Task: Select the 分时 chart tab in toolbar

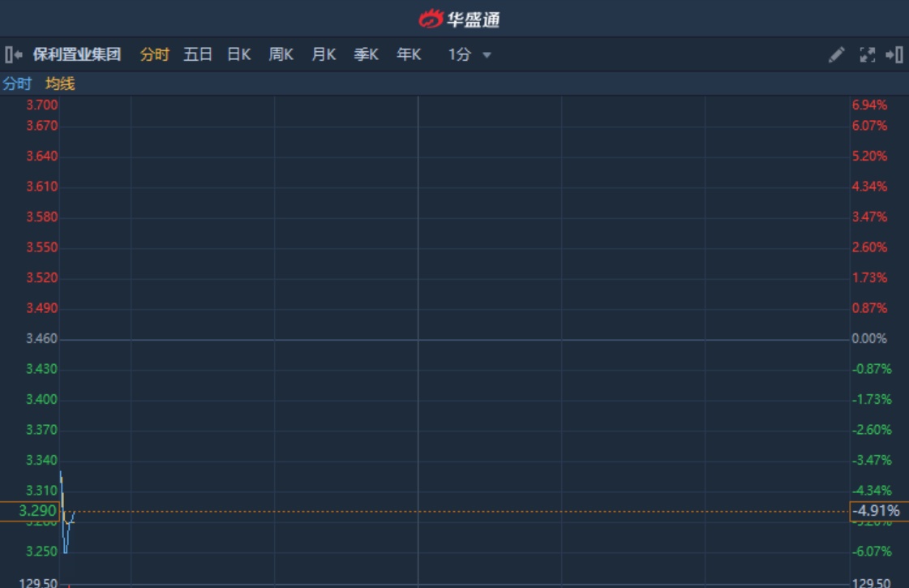Action: (x=154, y=54)
